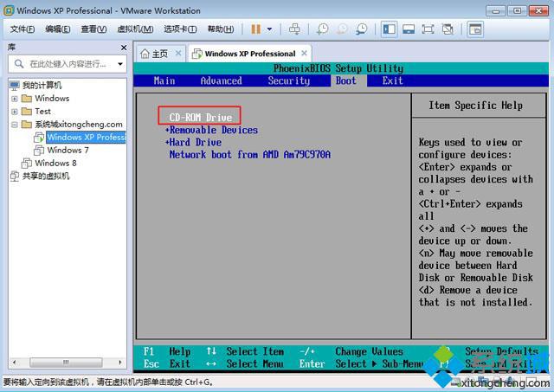The image size is (554, 392).
Task: Click the library horizontal scrollbar
Action: [x=66, y=363]
